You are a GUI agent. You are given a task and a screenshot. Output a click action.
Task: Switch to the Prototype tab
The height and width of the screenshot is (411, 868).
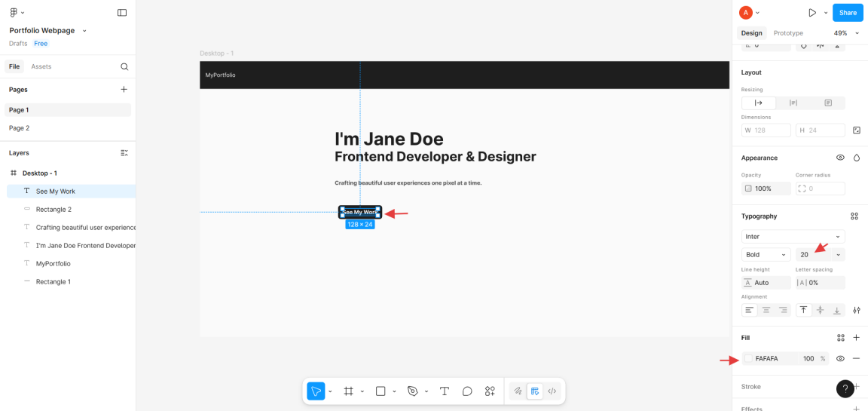pyautogui.click(x=788, y=33)
